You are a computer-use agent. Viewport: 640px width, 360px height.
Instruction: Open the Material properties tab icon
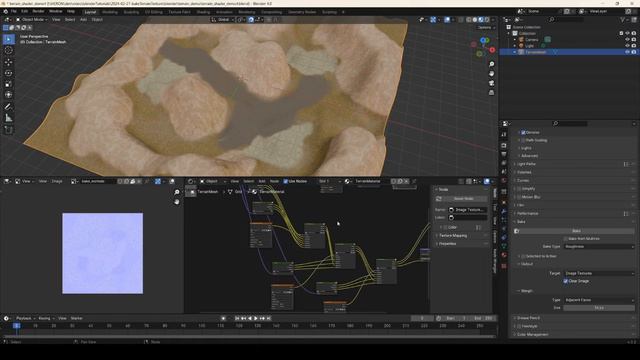click(x=504, y=255)
